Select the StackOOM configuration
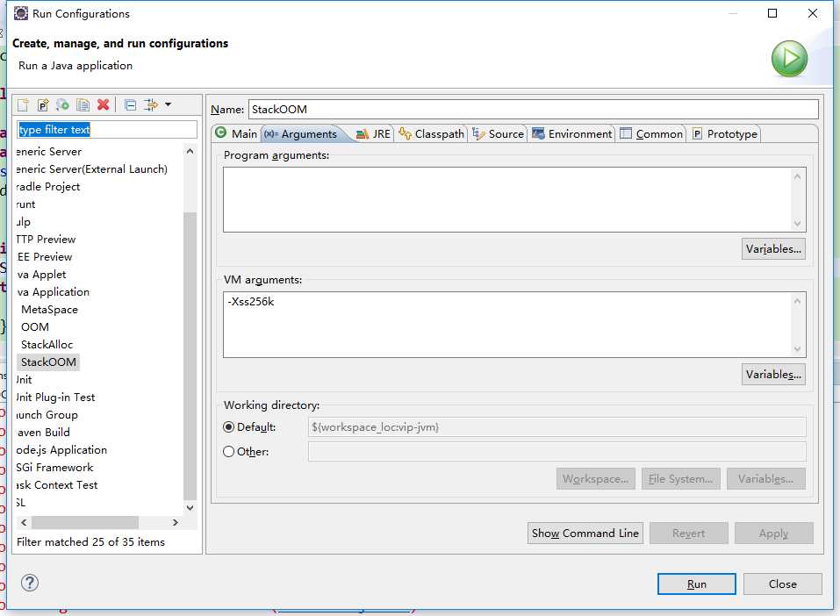The image size is (840, 616). 48,362
